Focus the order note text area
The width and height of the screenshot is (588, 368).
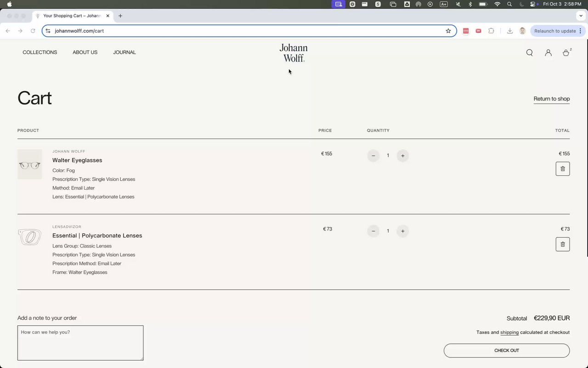[80, 343]
